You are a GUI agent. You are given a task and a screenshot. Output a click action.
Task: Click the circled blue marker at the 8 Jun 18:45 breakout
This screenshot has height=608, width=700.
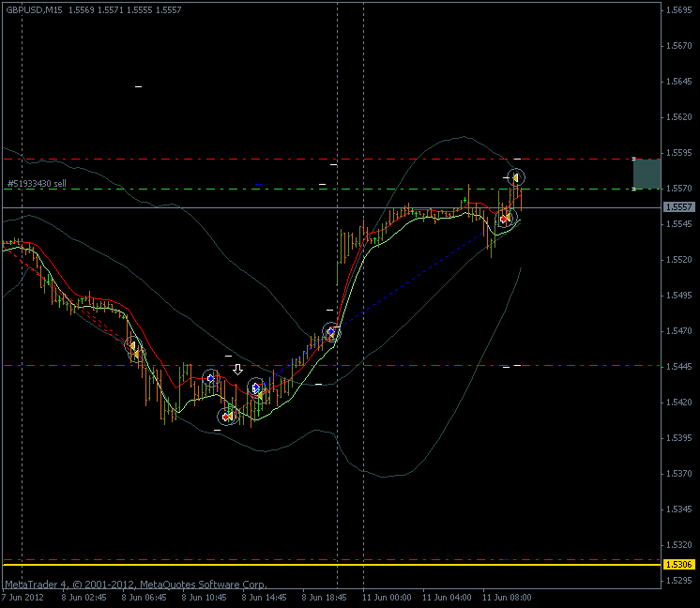331,332
